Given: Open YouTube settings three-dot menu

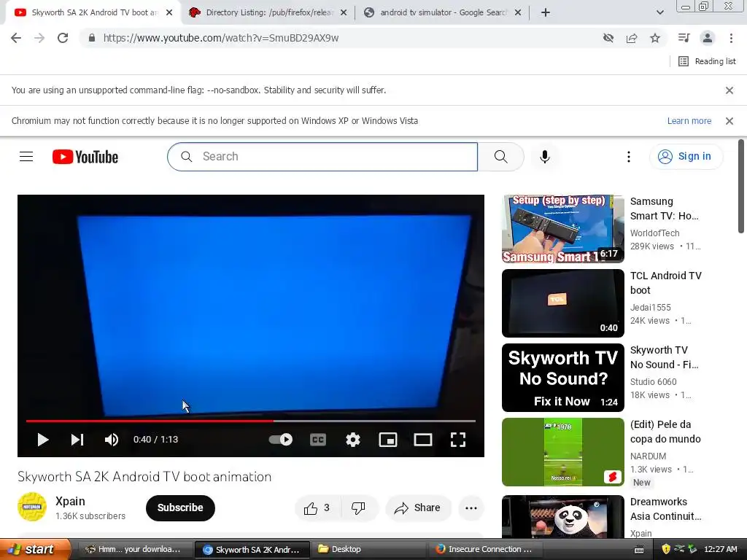Looking at the screenshot, I should tap(628, 157).
